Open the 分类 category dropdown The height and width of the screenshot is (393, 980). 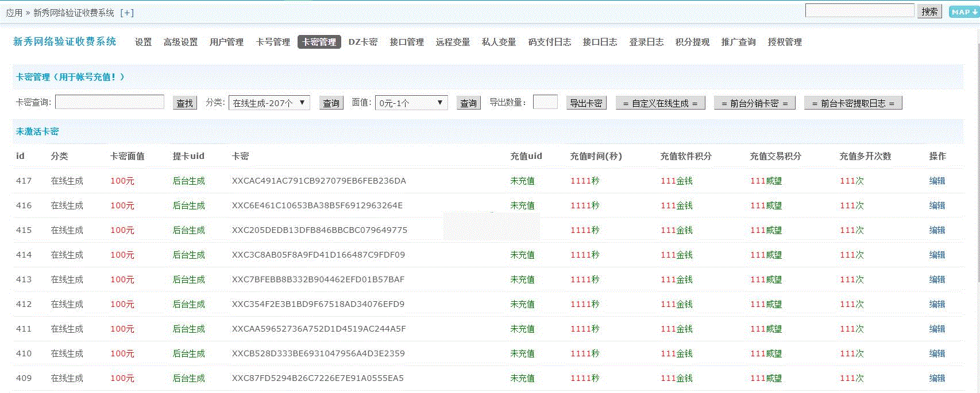pyautogui.click(x=269, y=103)
